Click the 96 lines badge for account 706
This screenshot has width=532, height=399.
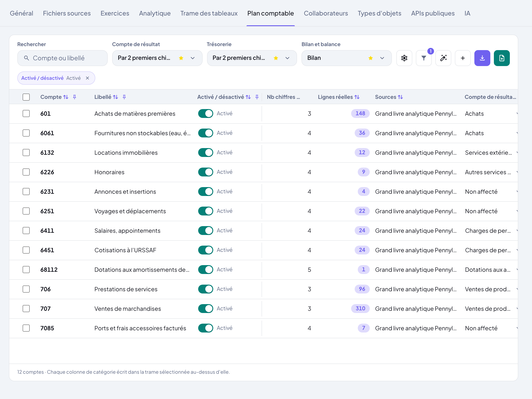pyautogui.click(x=362, y=289)
